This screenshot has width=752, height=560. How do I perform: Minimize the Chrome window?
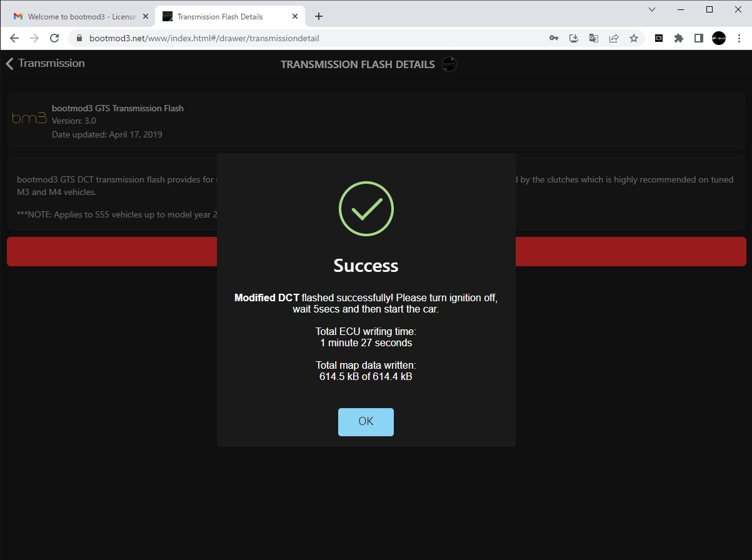pos(681,9)
